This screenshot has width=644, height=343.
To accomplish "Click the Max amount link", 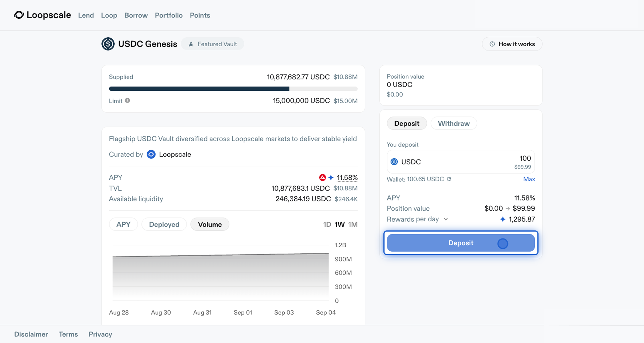I will click(x=529, y=179).
